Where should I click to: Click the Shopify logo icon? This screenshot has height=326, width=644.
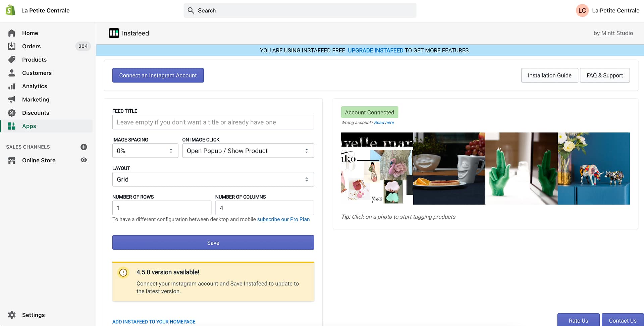coord(10,10)
